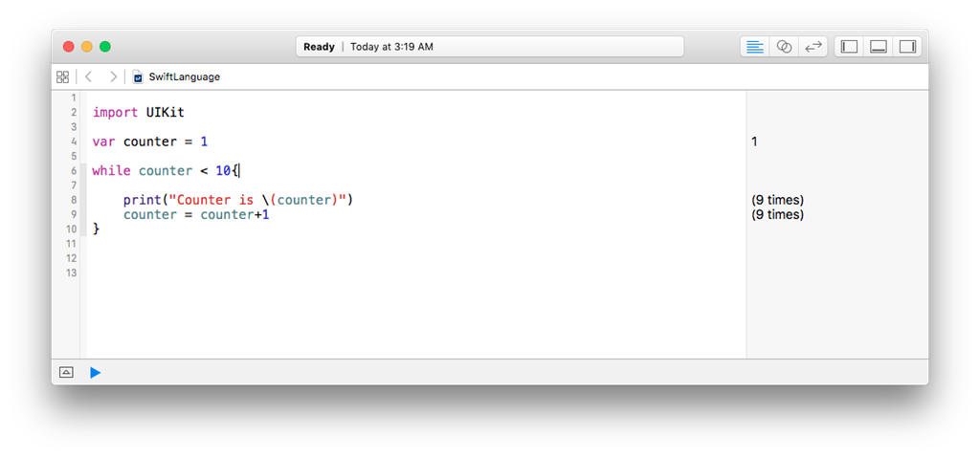Go back to previous file

(x=88, y=76)
